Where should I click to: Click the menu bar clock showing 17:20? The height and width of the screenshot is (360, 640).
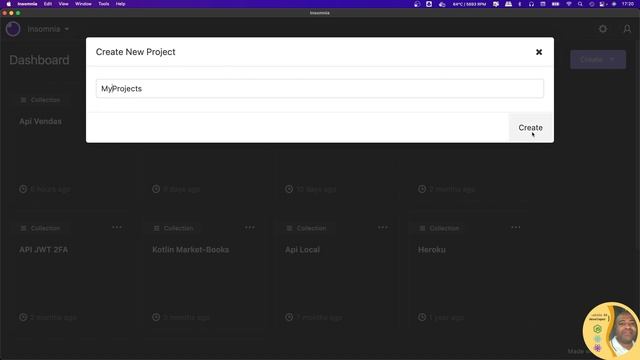tap(628, 4)
